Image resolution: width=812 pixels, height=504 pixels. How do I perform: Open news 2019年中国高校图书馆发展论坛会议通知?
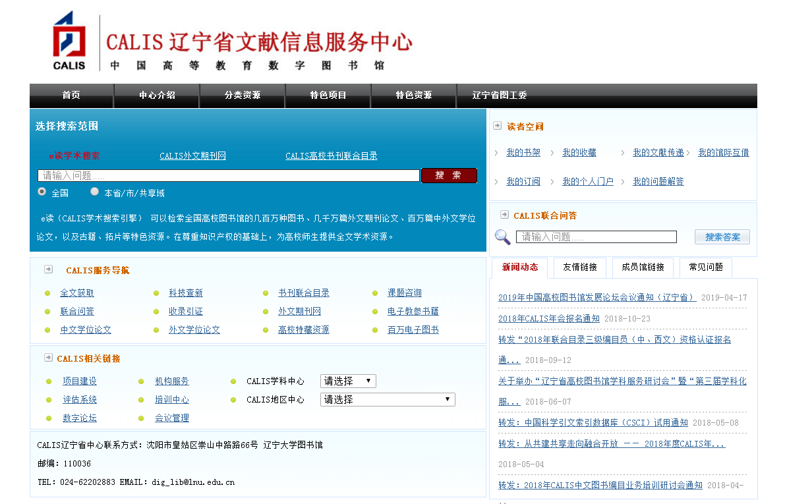point(597,298)
